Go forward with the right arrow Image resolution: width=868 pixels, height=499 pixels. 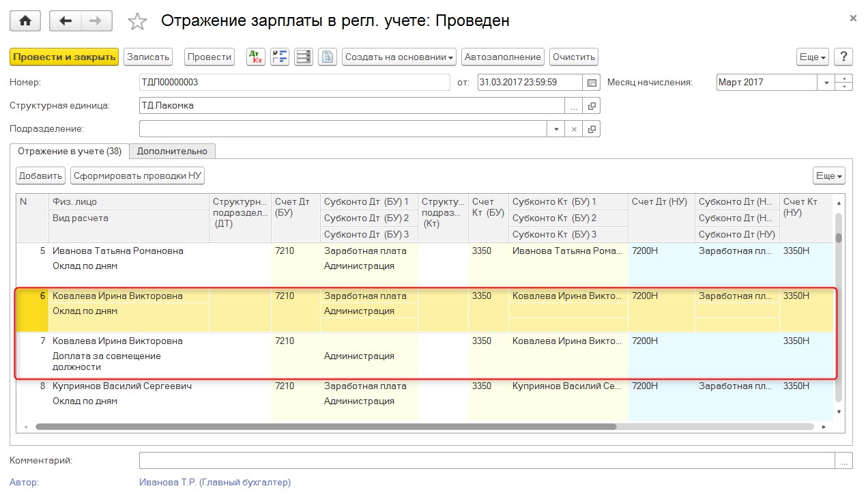pos(96,21)
